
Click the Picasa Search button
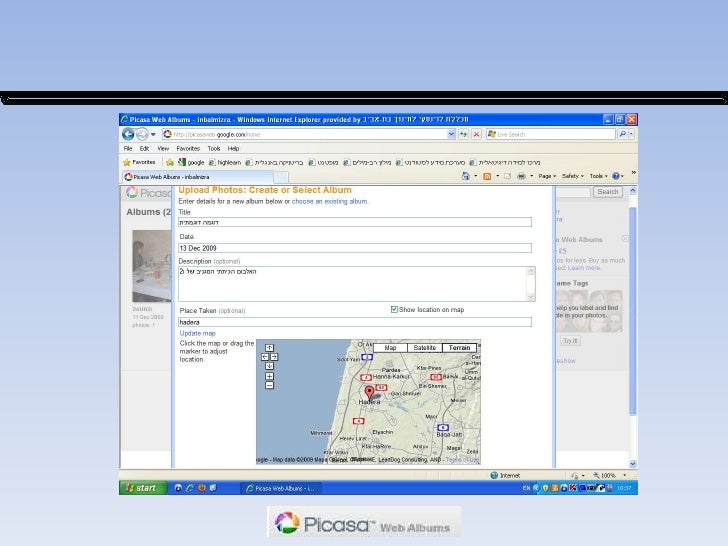tap(607, 192)
